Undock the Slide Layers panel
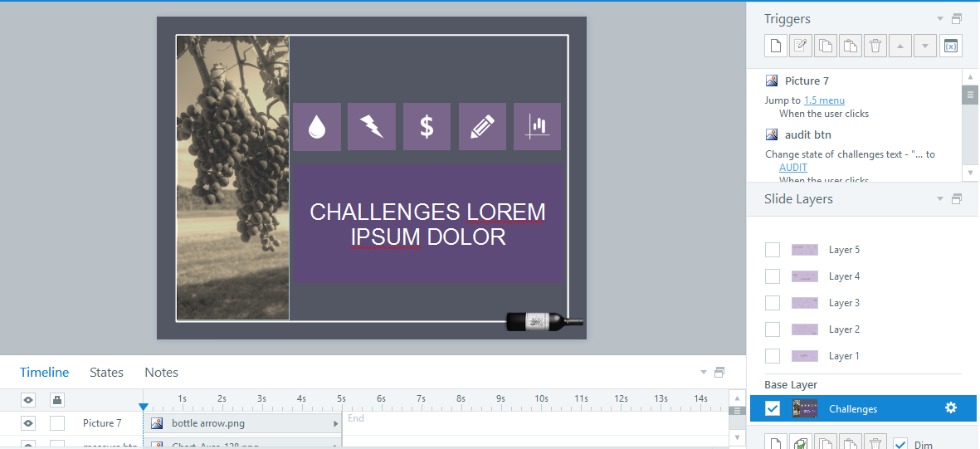 957,199
